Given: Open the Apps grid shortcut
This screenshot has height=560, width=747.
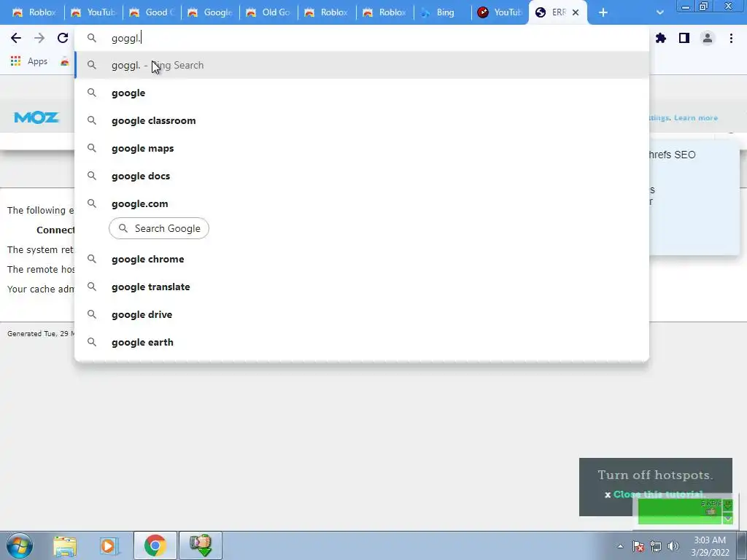Looking at the screenshot, I should [29, 61].
